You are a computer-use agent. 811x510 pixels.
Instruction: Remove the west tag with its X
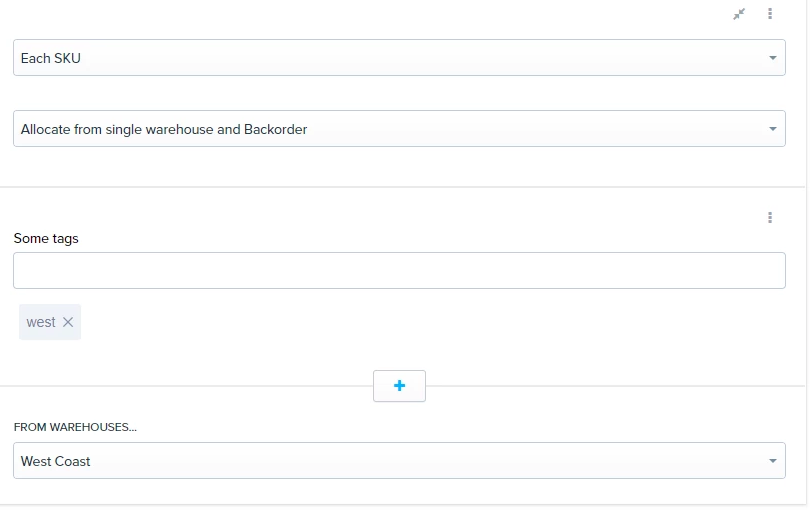pos(68,322)
